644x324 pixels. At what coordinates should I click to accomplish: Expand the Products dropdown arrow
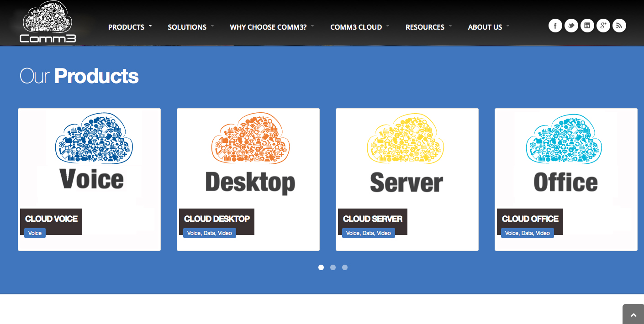coord(150,26)
